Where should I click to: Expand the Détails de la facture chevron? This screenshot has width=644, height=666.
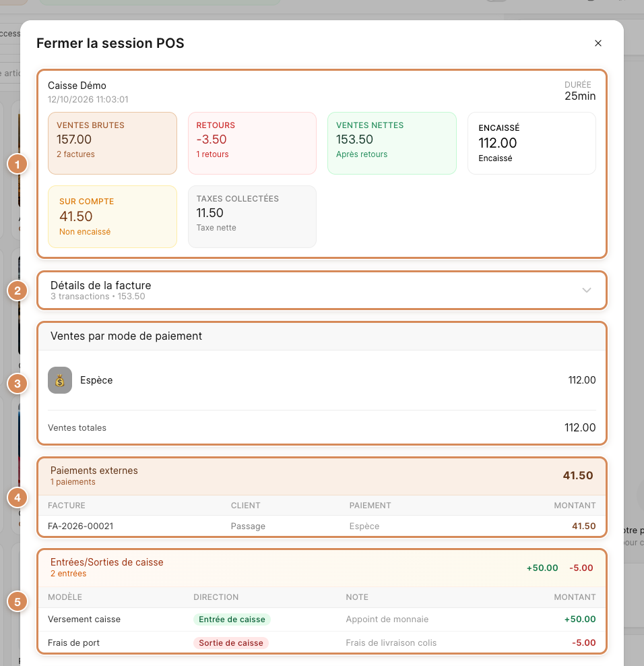pos(587,290)
